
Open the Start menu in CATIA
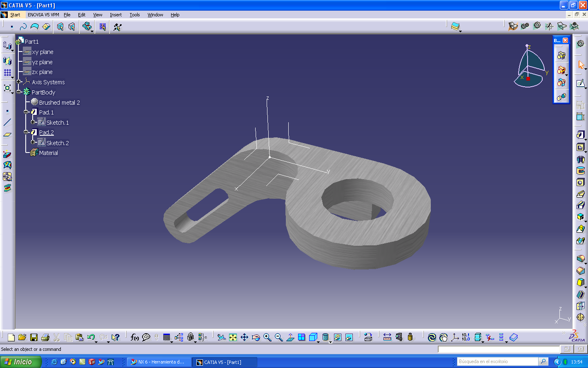[x=15, y=15]
